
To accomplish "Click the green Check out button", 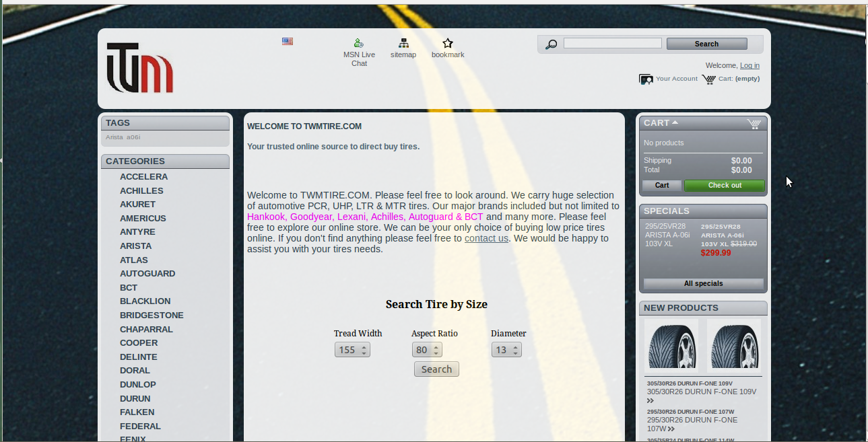I will pyautogui.click(x=725, y=186).
